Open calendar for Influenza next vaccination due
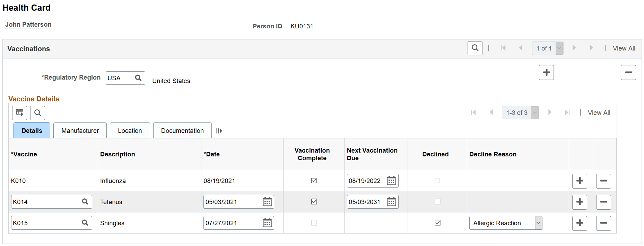 tap(391, 181)
